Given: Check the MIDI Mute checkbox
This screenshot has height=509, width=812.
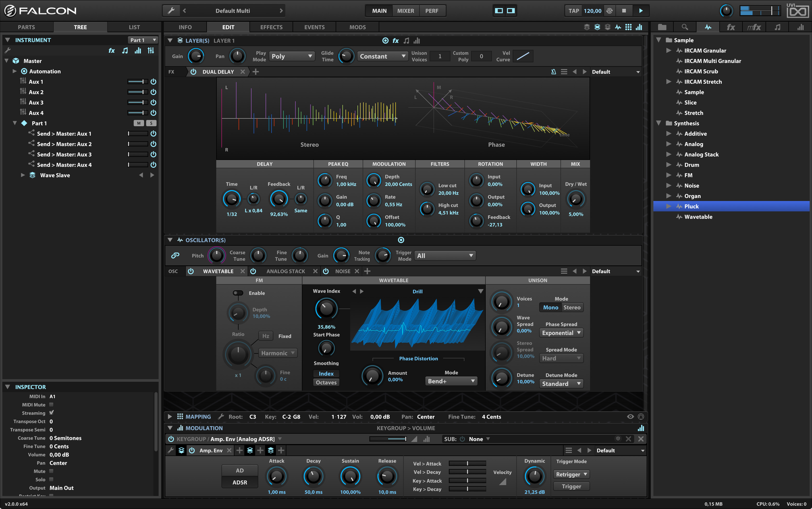Looking at the screenshot, I should pos(51,405).
